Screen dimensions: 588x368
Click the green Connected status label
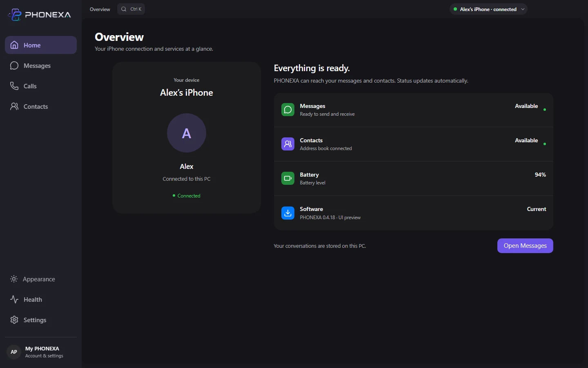coord(187,196)
